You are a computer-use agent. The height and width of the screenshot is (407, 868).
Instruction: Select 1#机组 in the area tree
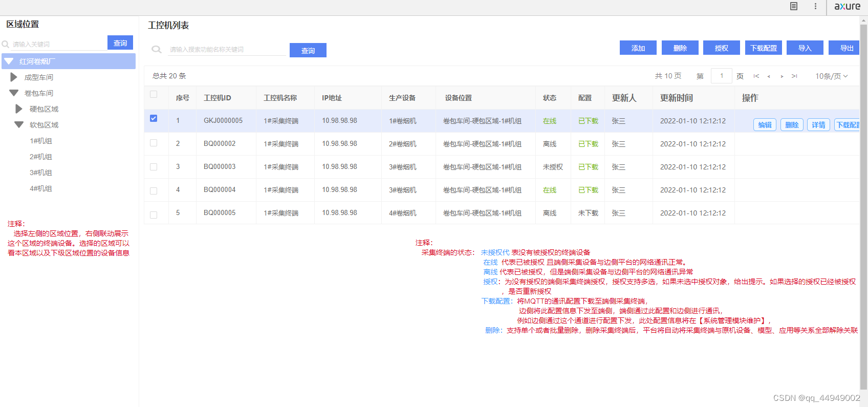(x=41, y=141)
